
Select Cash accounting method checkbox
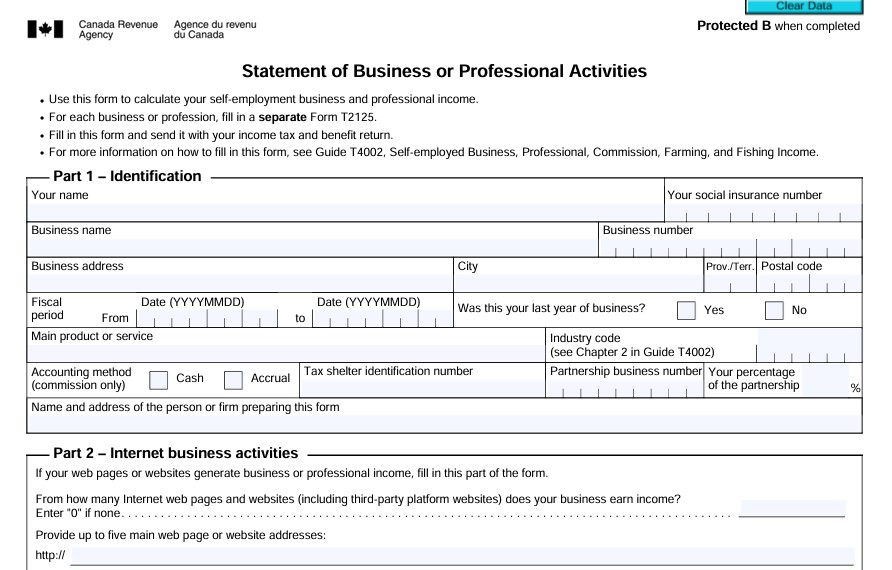click(x=157, y=379)
